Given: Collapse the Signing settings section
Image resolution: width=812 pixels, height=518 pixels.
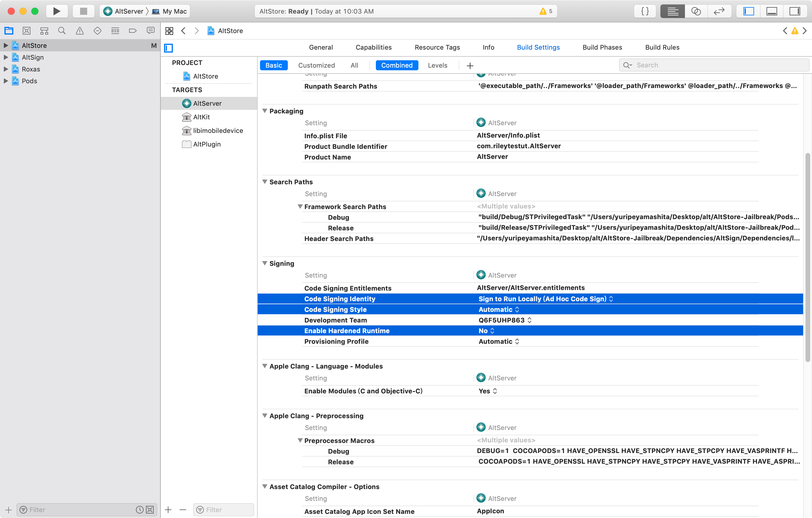Looking at the screenshot, I should pos(265,263).
